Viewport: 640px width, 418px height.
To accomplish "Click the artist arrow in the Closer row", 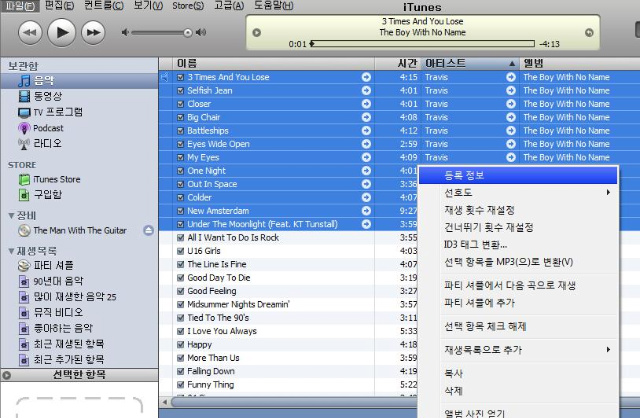I will tap(511, 104).
